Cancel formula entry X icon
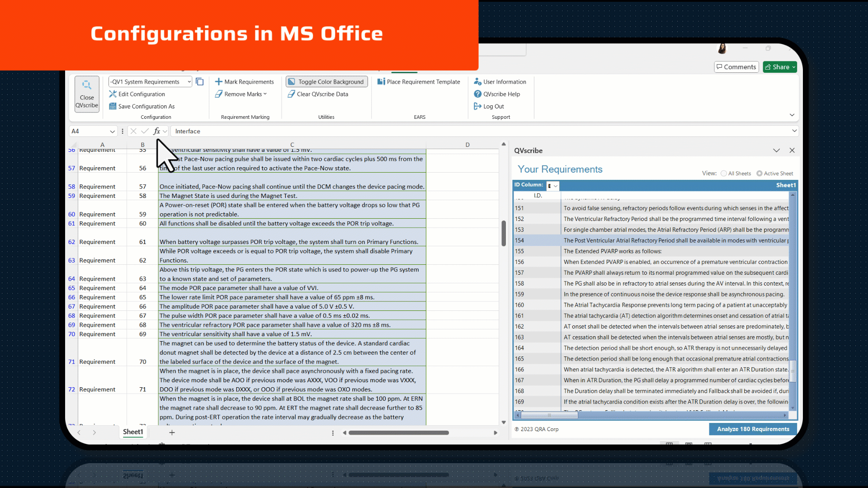 [x=133, y=131]
